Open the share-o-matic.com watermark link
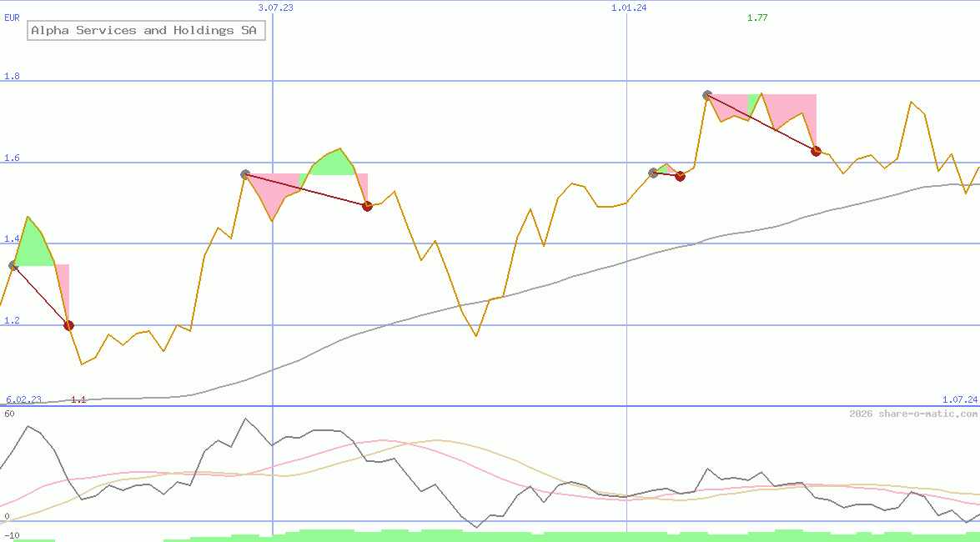This screenshot has width=980, height=542. coord(913,414)
